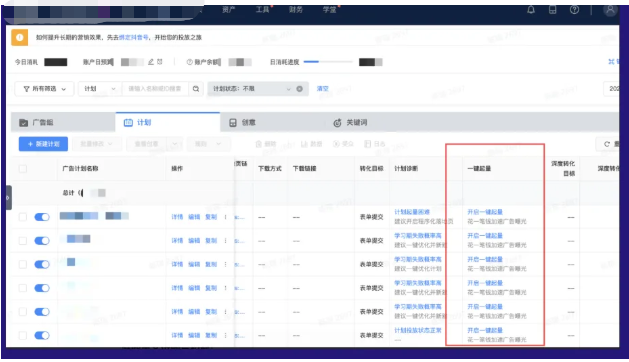Screen dimensions: 629x362
Task: Click 复制 in the 计划投放状态正常 row
Action: [x=211, y=335]
